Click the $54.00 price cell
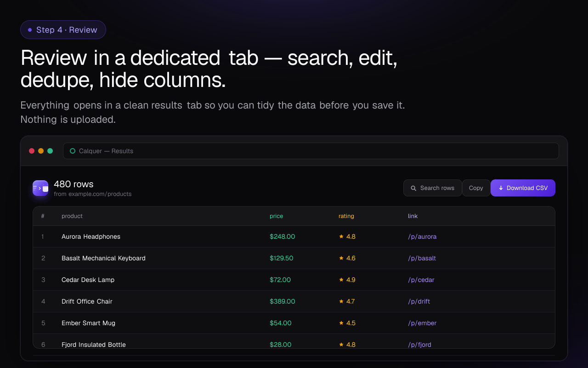This screenshot has height=368, width=588. [281, 323]
